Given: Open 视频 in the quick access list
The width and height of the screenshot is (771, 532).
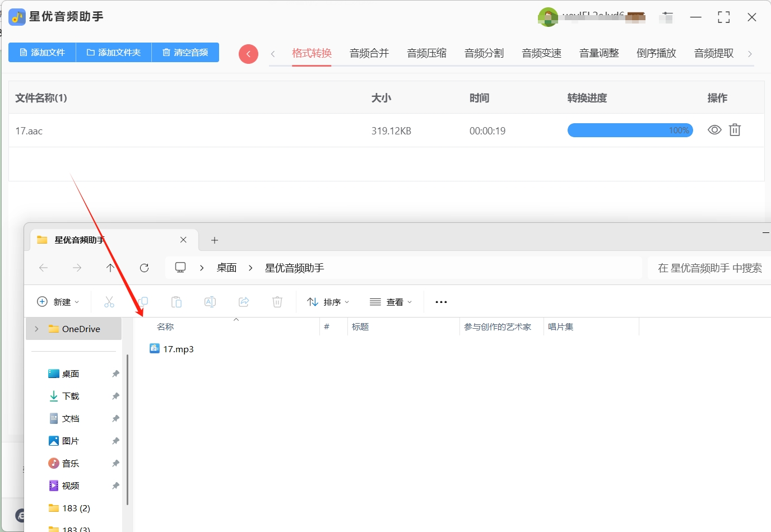Looking at the screenshot, I should pyautogui.click(x=71, y=486).
